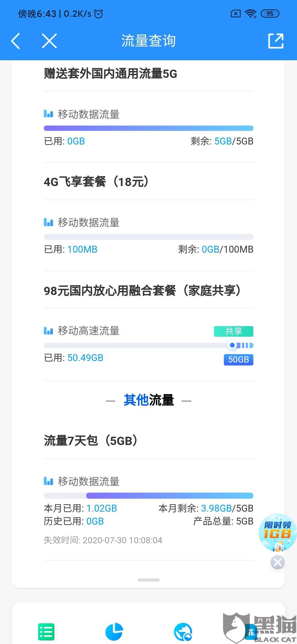Tap the 4G飞享套餐(18元) package title

(x=96, y=182)
